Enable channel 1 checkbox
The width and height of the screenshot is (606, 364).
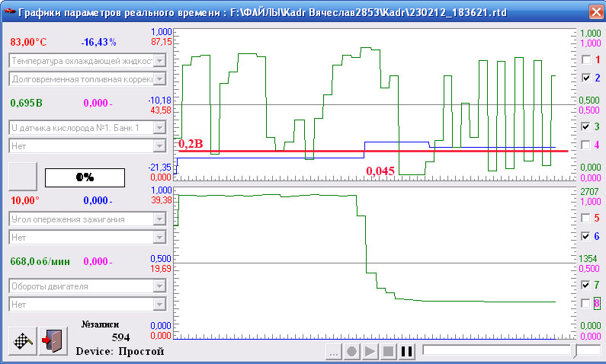(x=585, y=59)
